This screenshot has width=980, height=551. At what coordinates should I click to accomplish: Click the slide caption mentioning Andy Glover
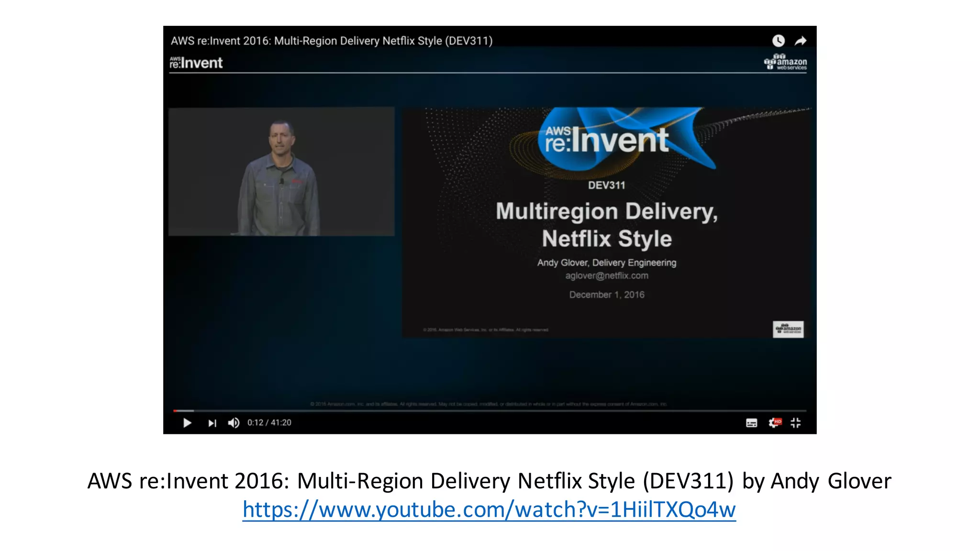pyautogui.click(x=489, y=481)
